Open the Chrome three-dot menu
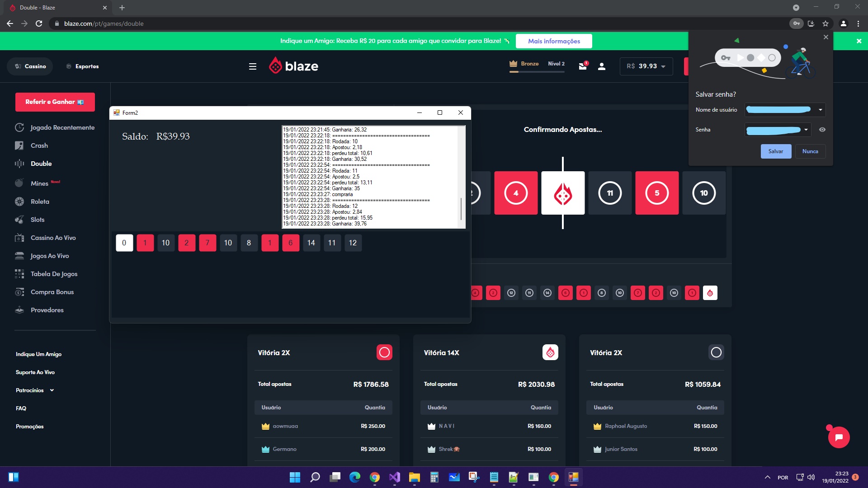The width and height of the screenshot is (868, 488). [858, 23]
